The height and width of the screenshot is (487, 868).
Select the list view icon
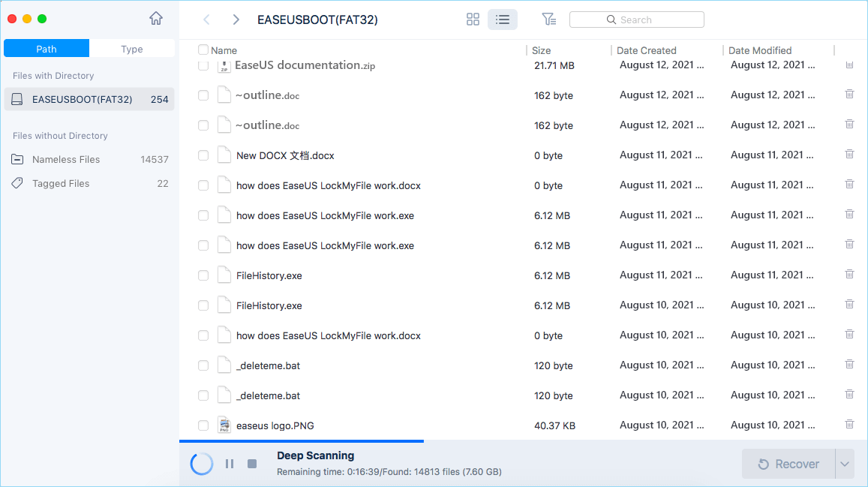point(503,20)
